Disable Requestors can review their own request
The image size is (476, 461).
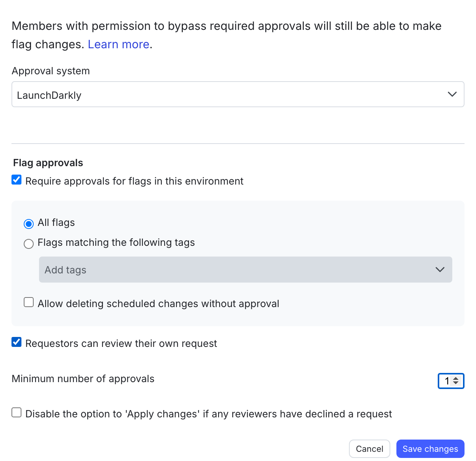pyautogui.click(x=16, y=342)
